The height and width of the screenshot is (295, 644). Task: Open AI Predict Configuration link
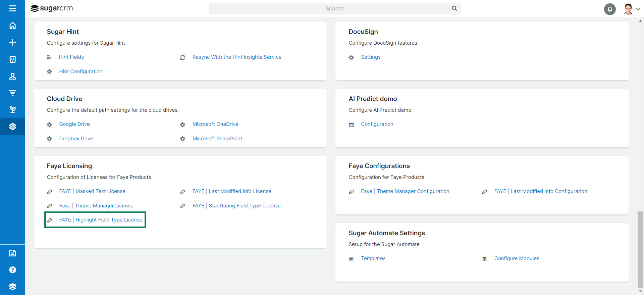(377, 124)
